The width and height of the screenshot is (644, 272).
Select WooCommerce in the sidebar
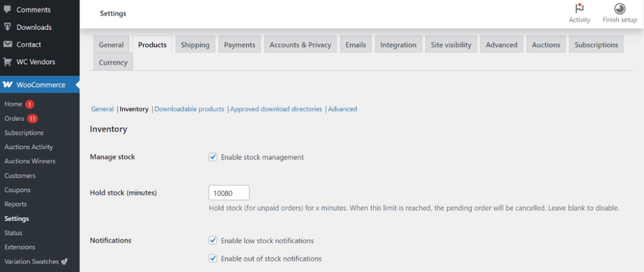(x=40, y=85)
